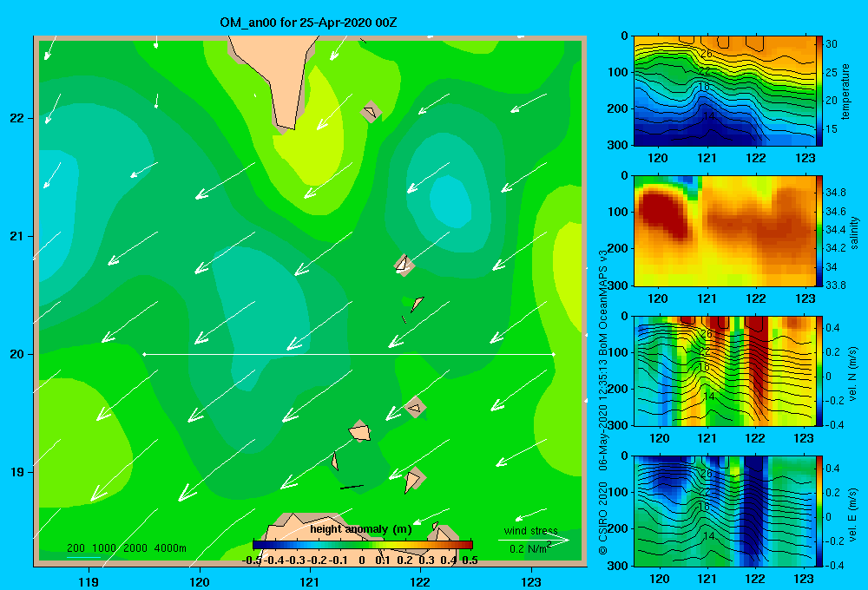The image size is (868, 590).
Task: Open the salinity depth section panel
Action: coord(725,231)
